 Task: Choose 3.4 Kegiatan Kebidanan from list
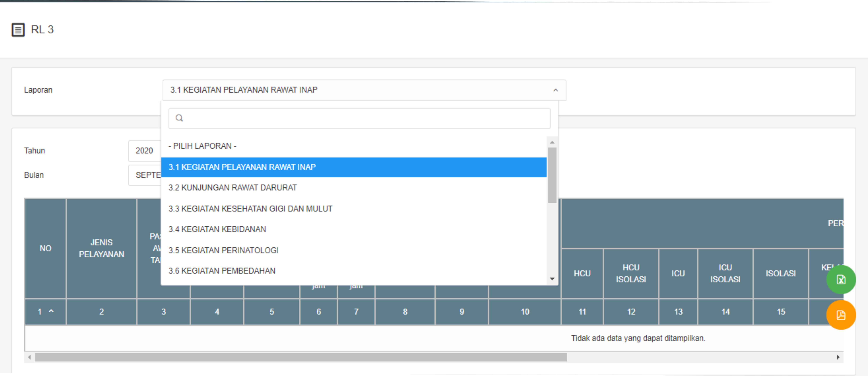(x=217, y=229)
